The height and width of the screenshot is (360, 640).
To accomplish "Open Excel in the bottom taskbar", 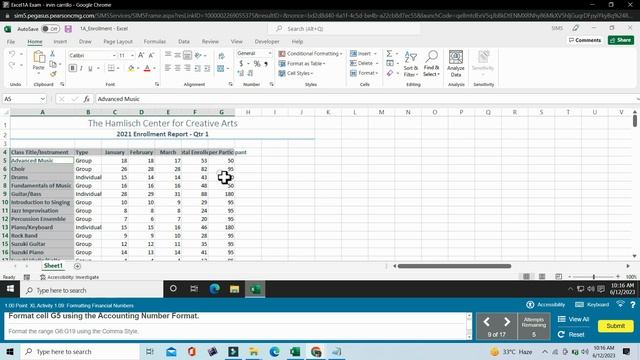I will tap(295, 351).
